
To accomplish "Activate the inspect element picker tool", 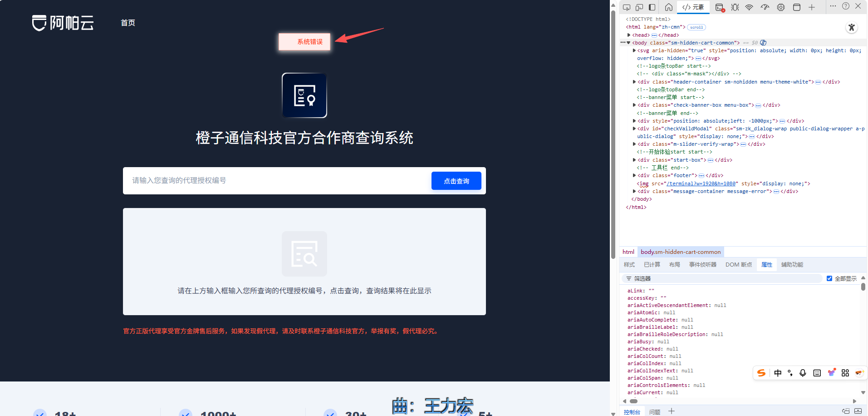I will coord(627,7).
